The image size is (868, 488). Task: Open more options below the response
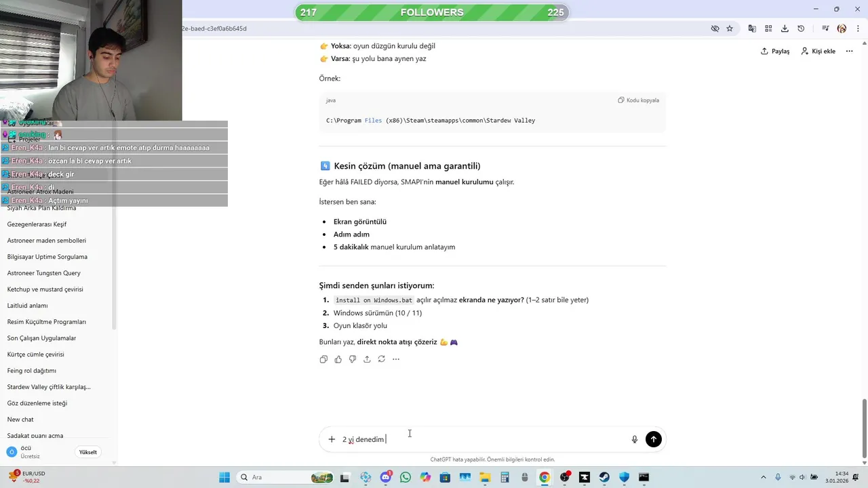(396, 359)
